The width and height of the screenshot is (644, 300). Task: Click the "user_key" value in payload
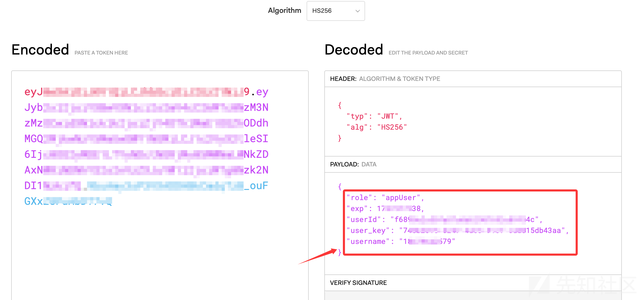click(x=483, y=231)
